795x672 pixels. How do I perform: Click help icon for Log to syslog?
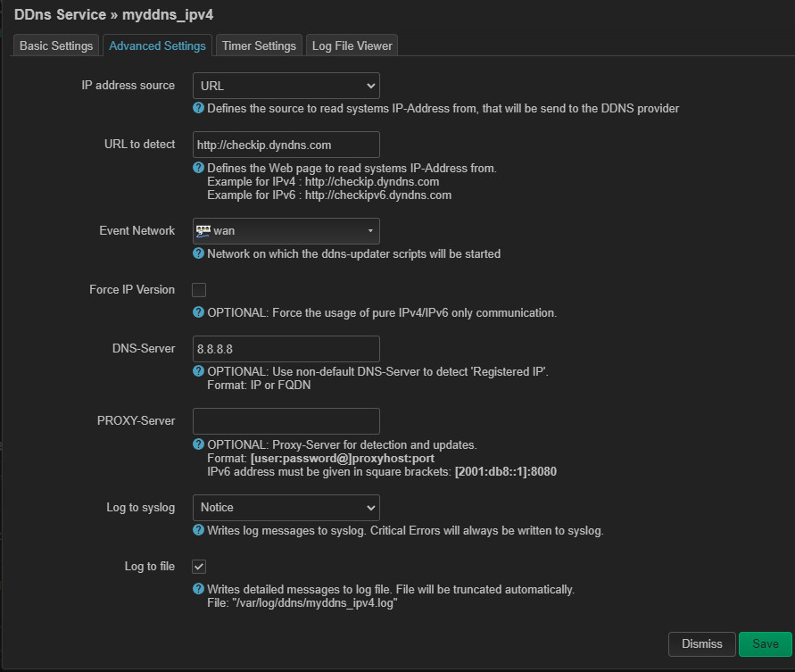199,530
